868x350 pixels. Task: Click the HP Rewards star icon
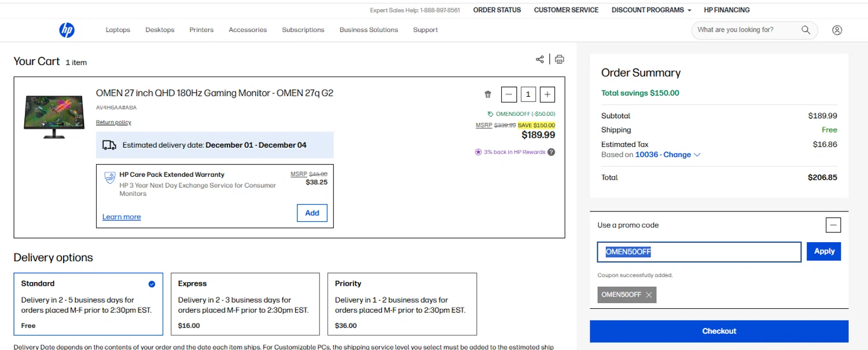478,152
